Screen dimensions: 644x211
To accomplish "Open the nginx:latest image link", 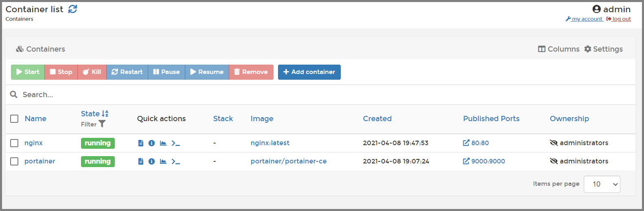I will coord(270,143).
